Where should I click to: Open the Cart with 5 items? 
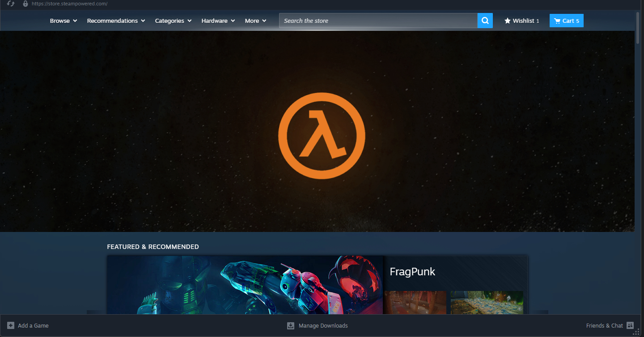tap(567, 21)
